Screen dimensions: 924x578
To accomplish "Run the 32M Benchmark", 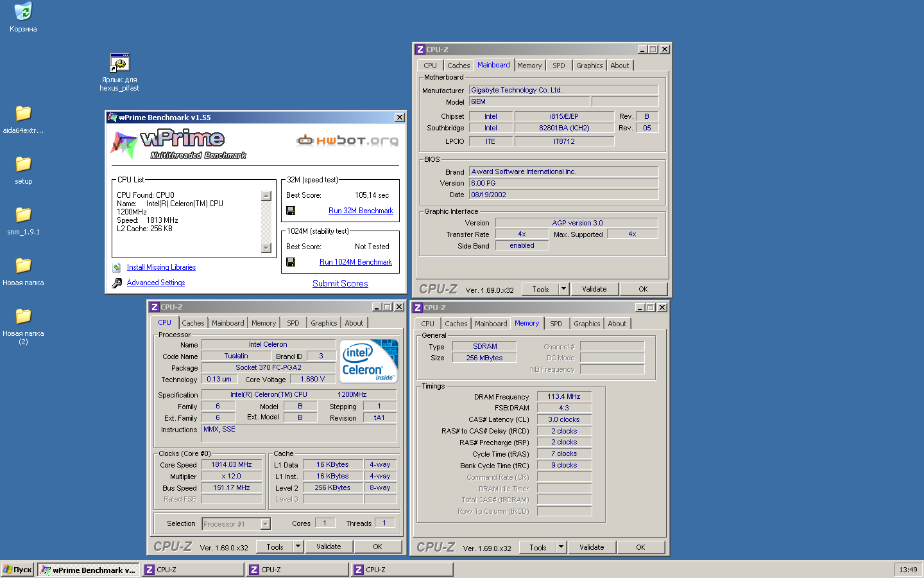I will [x=361, y=211].
